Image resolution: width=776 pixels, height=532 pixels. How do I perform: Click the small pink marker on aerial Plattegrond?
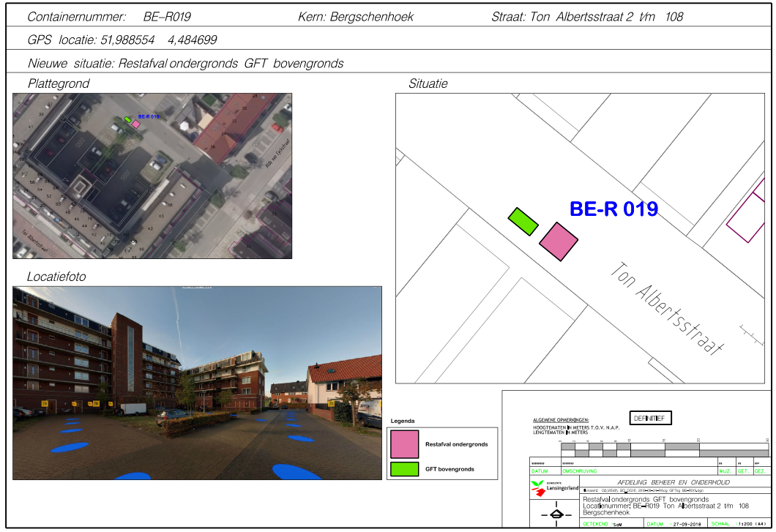coord(136,124)
